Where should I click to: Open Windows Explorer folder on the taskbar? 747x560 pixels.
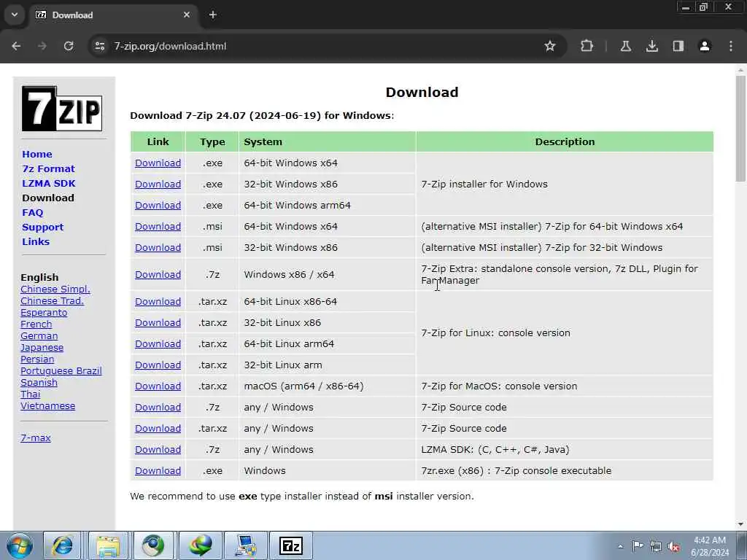click(108, 545)
